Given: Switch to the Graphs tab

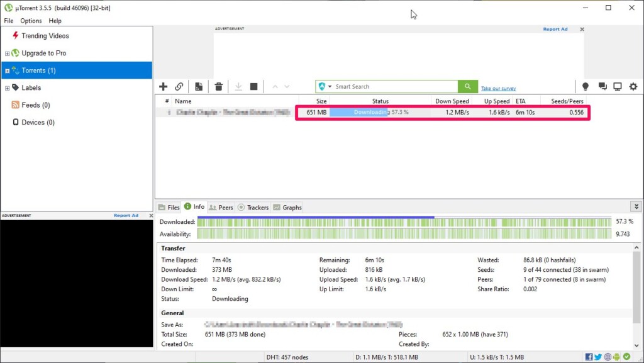Looking at the screenshot, I should pos(287,208).
